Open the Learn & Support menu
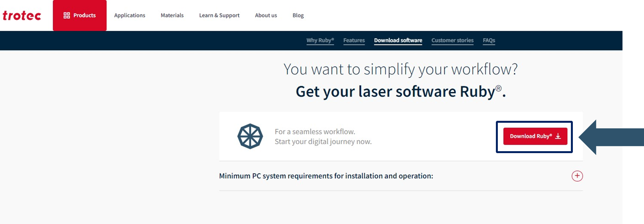644x224 pixels. coord(219,15)
